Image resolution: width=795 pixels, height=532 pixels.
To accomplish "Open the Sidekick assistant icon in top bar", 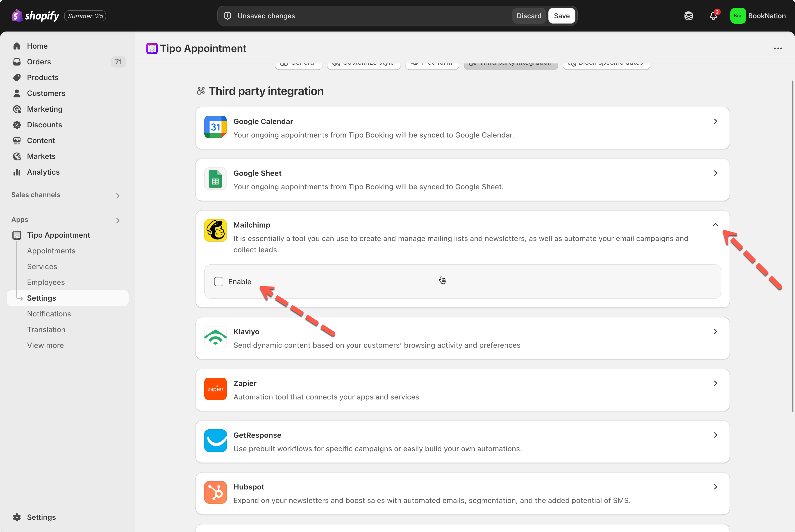I will pyautogui.click(x=688, y=16).
